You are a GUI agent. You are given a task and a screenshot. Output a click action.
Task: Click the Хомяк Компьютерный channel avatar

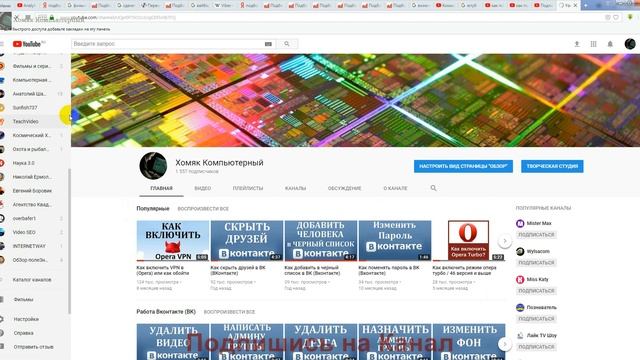click(153, 166)
